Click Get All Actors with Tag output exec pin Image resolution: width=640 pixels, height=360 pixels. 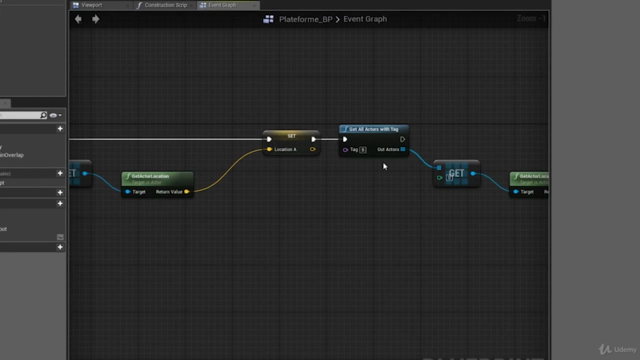pyautogui.click(x=402, y=139)
